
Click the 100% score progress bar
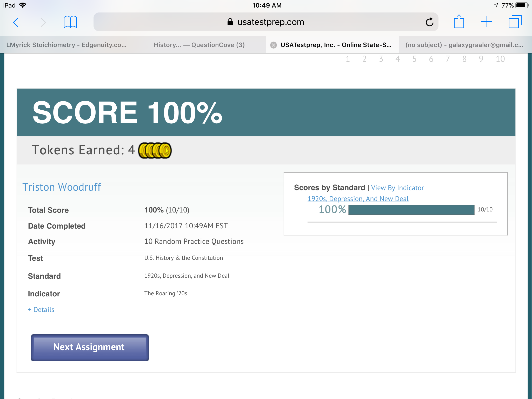[411, 210]
